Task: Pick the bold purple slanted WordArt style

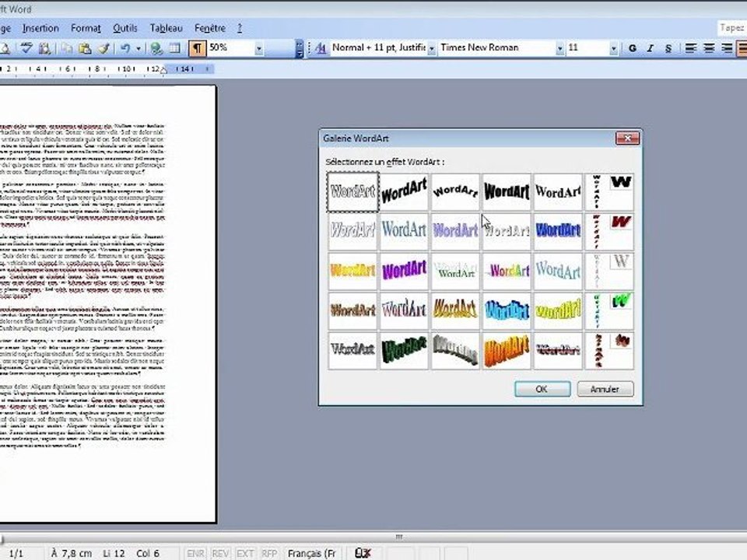Action: 404,271
